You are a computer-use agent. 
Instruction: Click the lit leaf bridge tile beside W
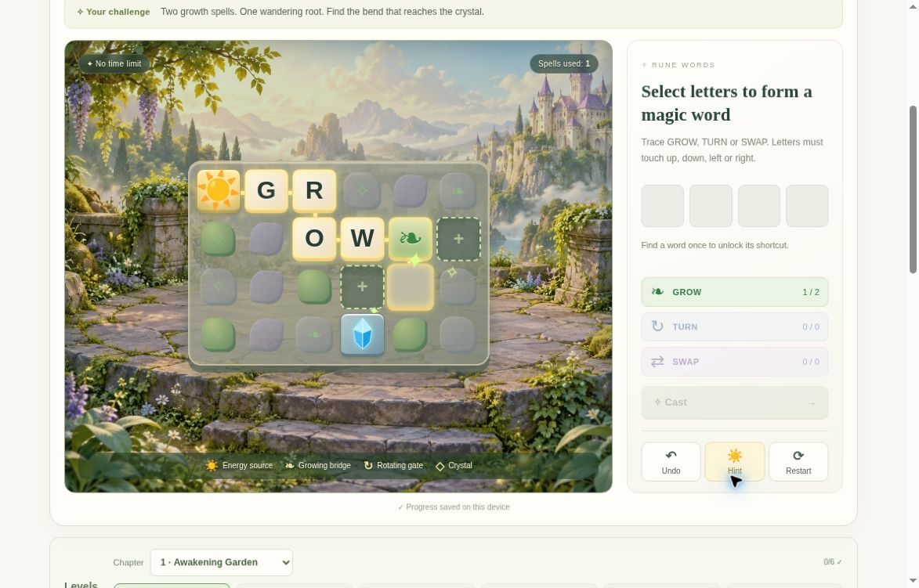tap(411, 239)
